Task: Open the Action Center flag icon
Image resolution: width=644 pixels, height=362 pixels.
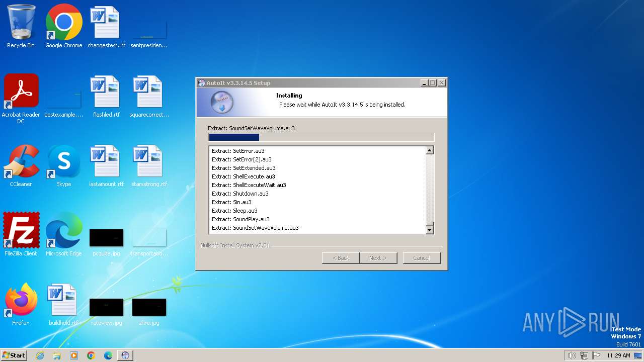Action: click(596, 355)
